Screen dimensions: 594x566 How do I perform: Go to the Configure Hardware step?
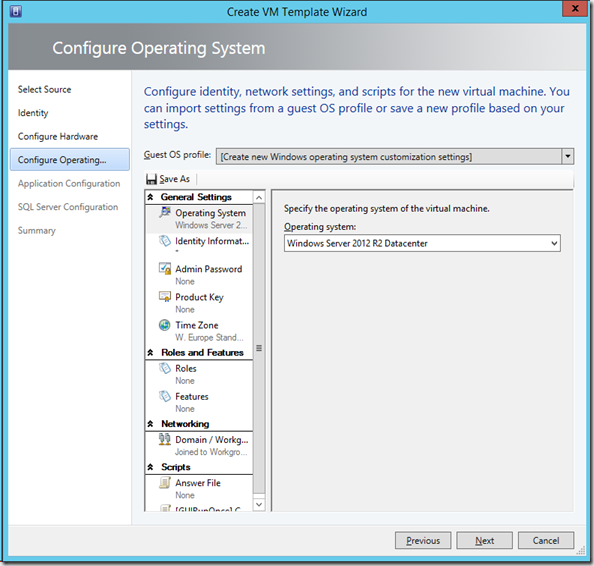58,136
